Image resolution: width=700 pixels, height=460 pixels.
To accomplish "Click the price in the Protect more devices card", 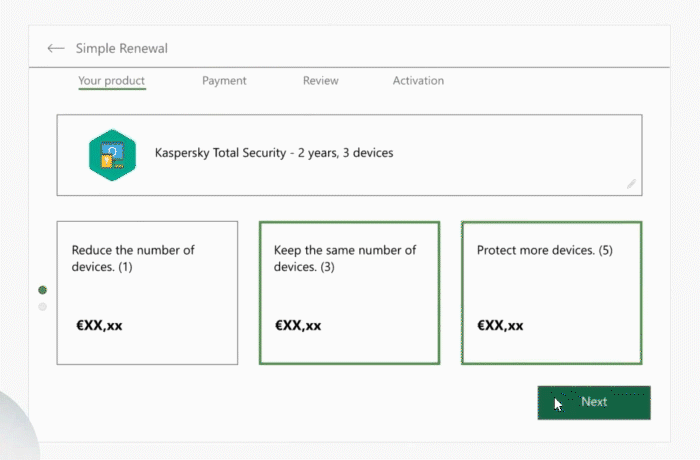I will (500, 326).
